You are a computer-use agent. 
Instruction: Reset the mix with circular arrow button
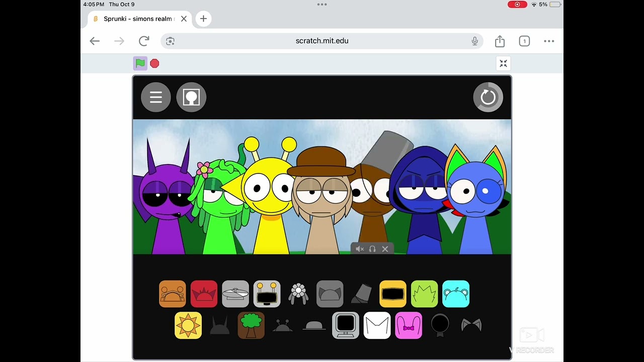coord(488,97)
